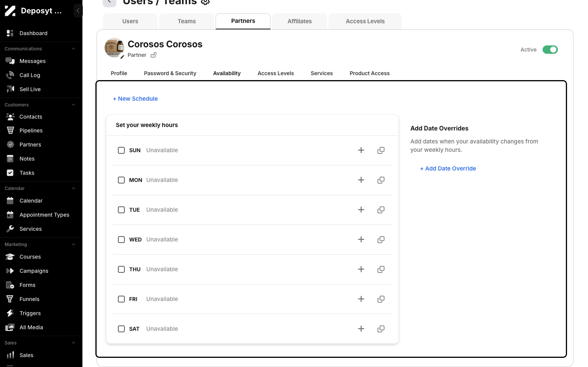This screenshot has width=588, height=367.
Task: Collapse the Customers sidebar section
Action: [x=74, y=105]
